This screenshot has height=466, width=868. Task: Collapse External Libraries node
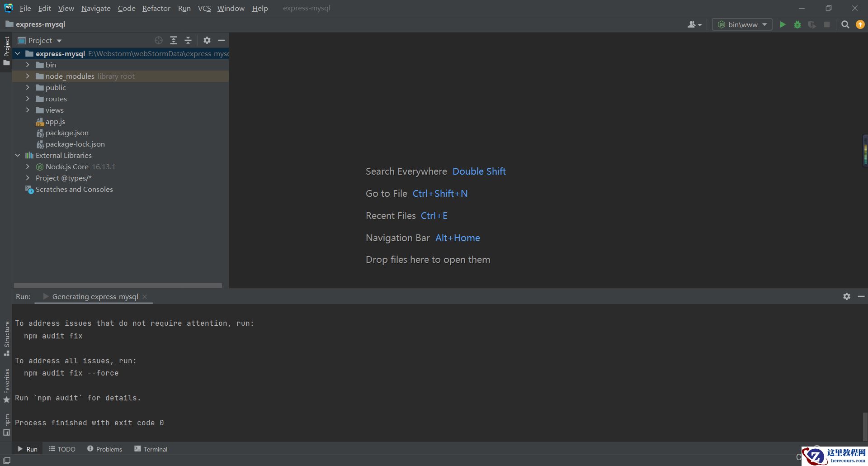18,155
